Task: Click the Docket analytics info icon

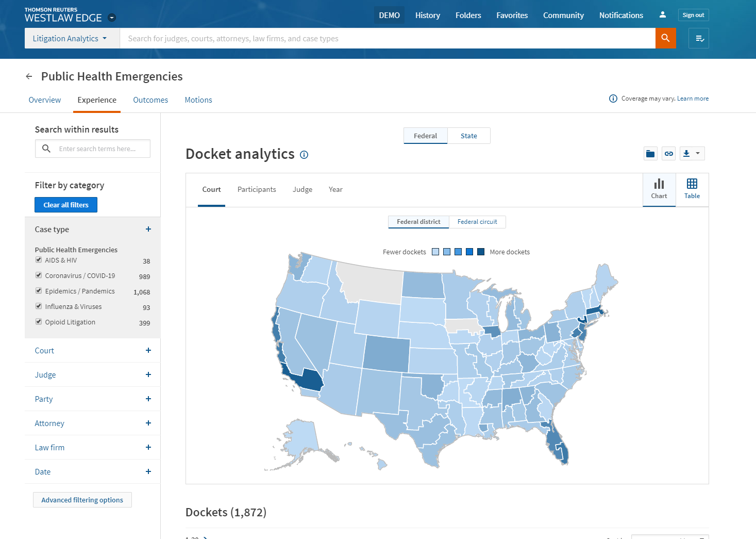Action: tap(304, 155)
